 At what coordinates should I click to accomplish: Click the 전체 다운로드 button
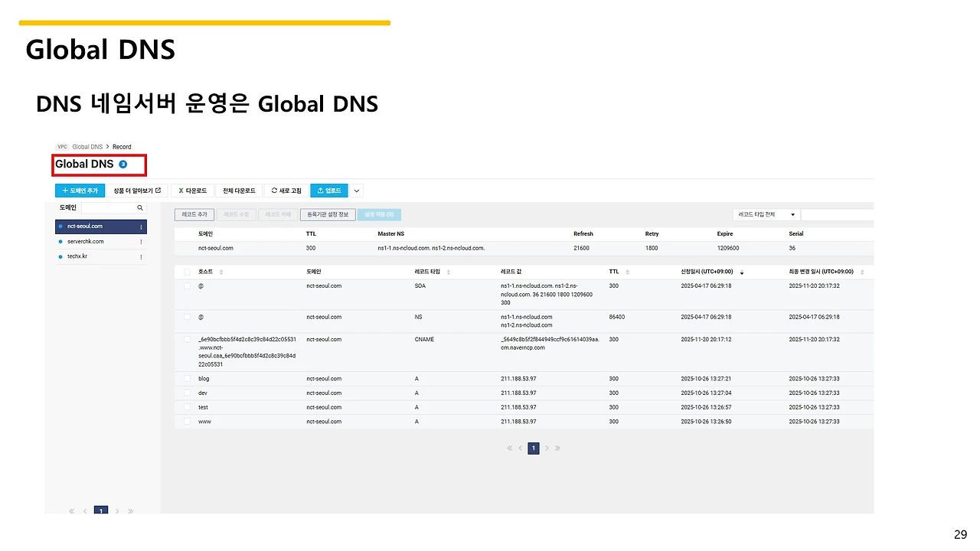pyautogui.click(x=237, y=191)
